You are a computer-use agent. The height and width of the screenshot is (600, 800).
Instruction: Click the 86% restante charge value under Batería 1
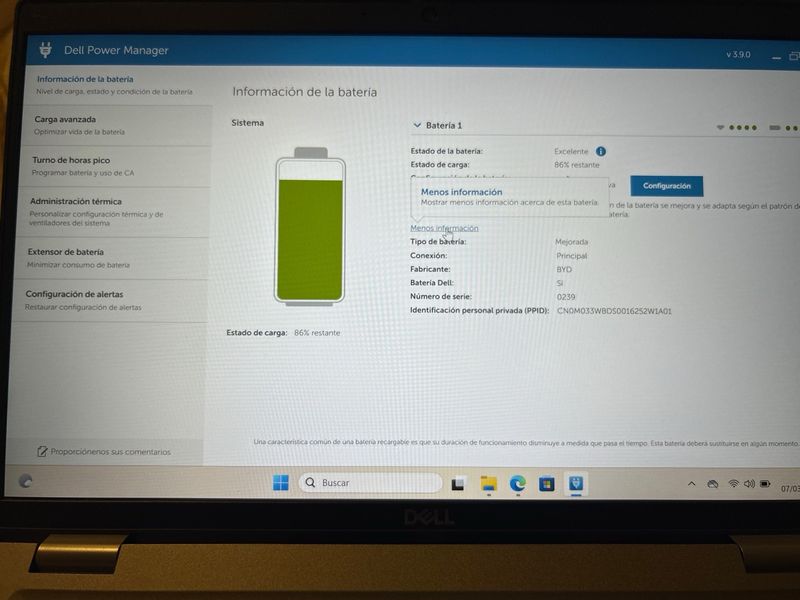point(577,165)
